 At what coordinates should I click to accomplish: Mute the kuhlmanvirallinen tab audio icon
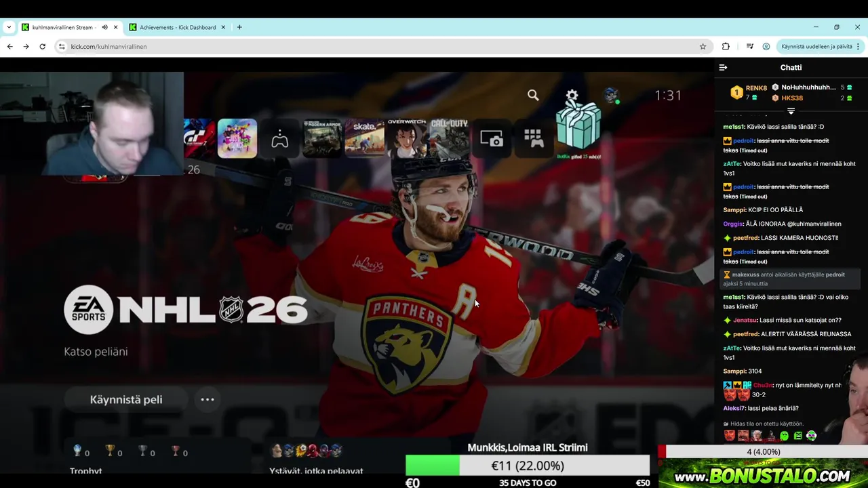tap(104, 27)
